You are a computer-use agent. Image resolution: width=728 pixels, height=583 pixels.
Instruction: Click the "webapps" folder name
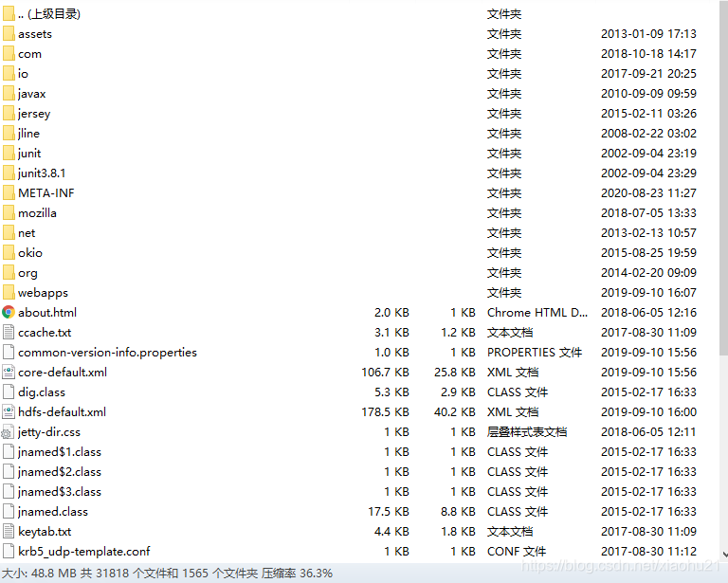click(43, 293)
